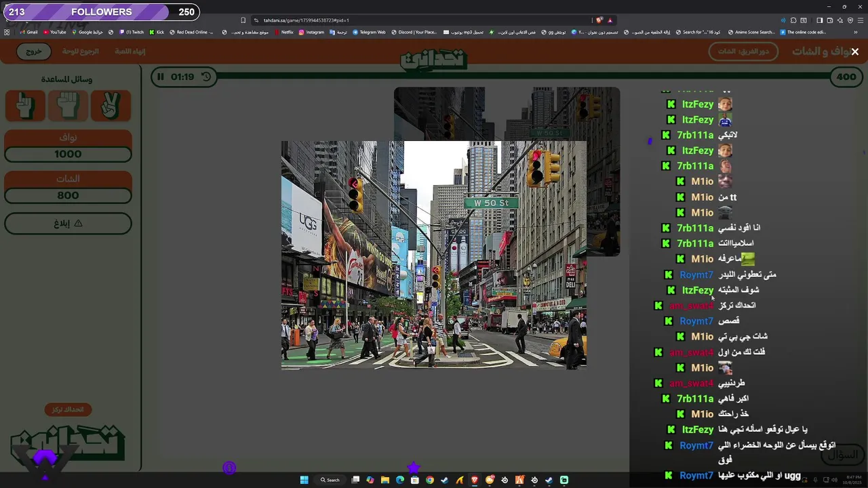Click الرجوع للوحة back to board
This screenshot has width=868, height=488.
coord(81,52)
